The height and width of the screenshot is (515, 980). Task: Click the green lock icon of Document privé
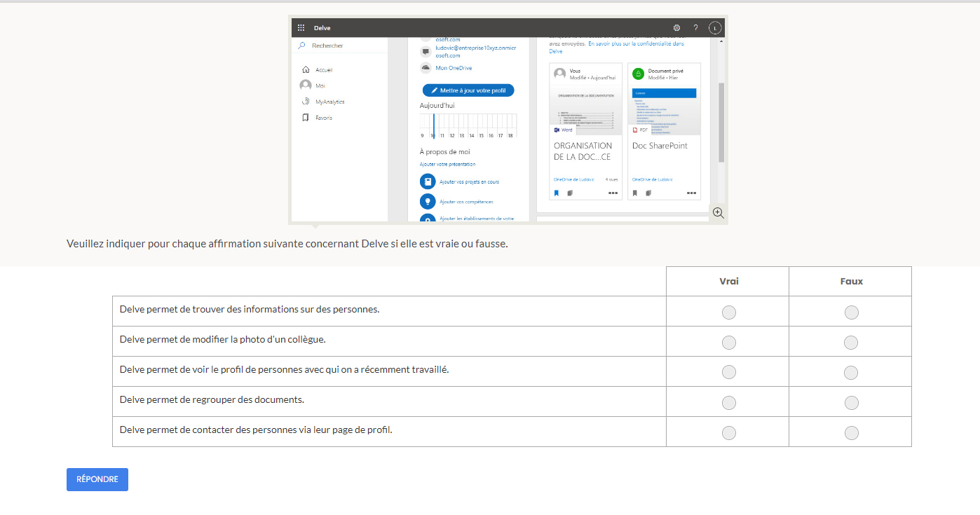tap(638, 74)
